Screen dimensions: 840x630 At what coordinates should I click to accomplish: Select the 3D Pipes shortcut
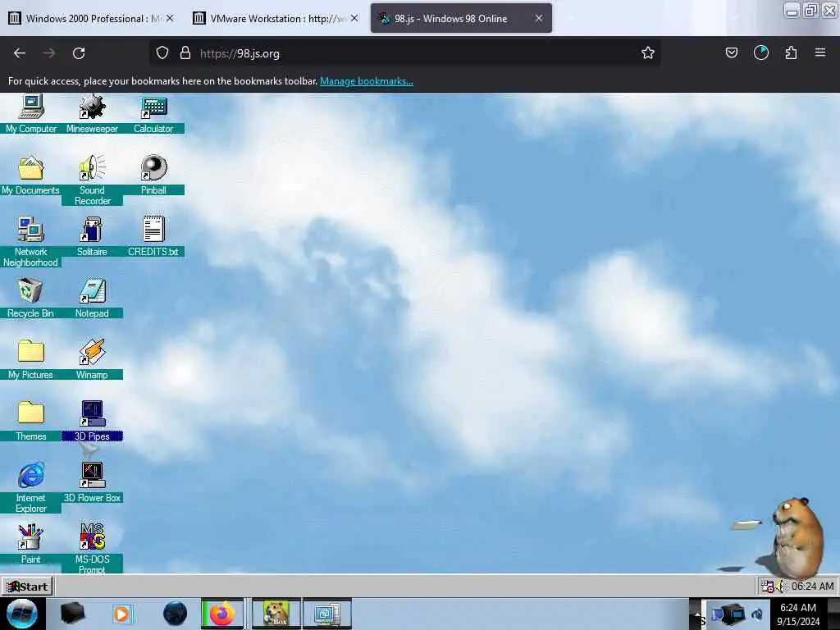(92, 422)
